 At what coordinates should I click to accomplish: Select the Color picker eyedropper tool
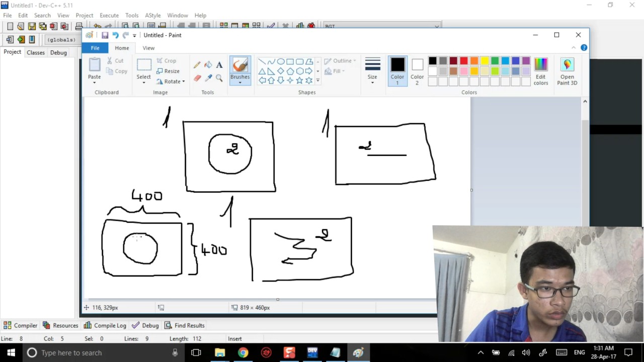pos(208,78)
